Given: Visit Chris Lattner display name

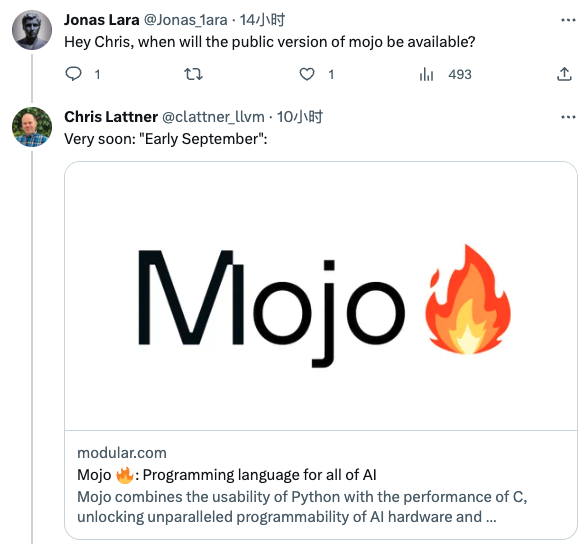Looking at the screenshot, I should pos(111,117).
